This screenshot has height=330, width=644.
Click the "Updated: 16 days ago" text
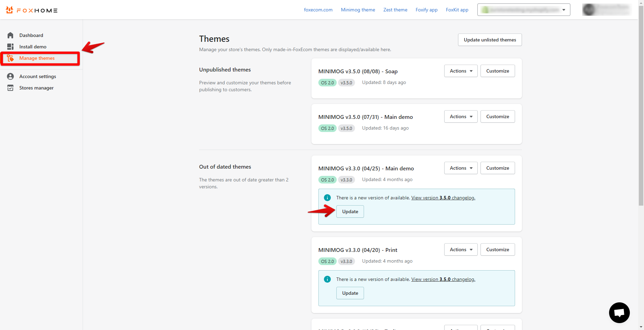pyautogui.click(x=385, y=128)
